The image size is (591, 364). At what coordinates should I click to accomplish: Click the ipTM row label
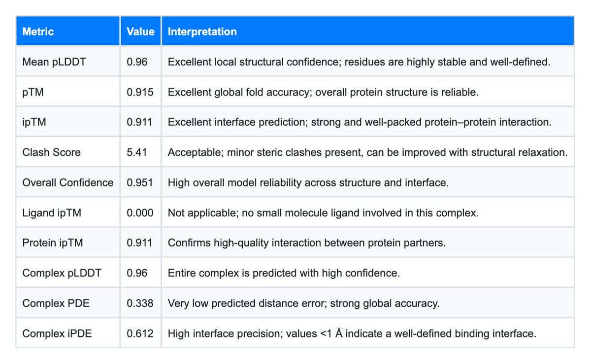(34, 122)
